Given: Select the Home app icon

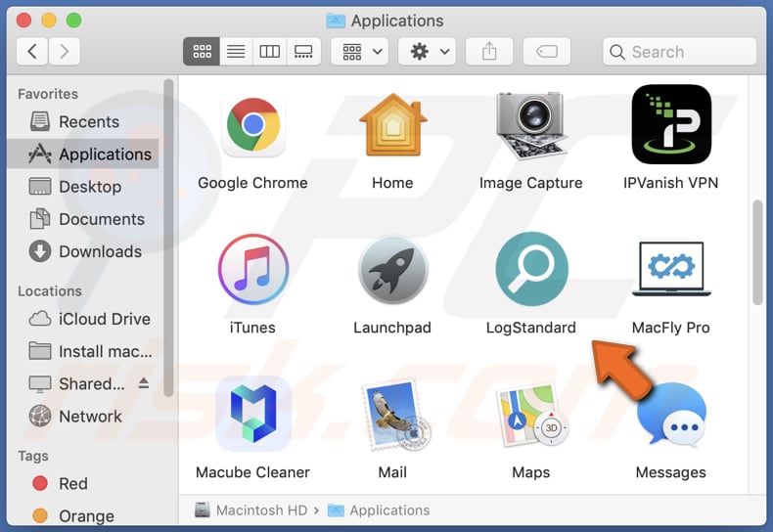Looking at the screenshot, I should point(393,125).
